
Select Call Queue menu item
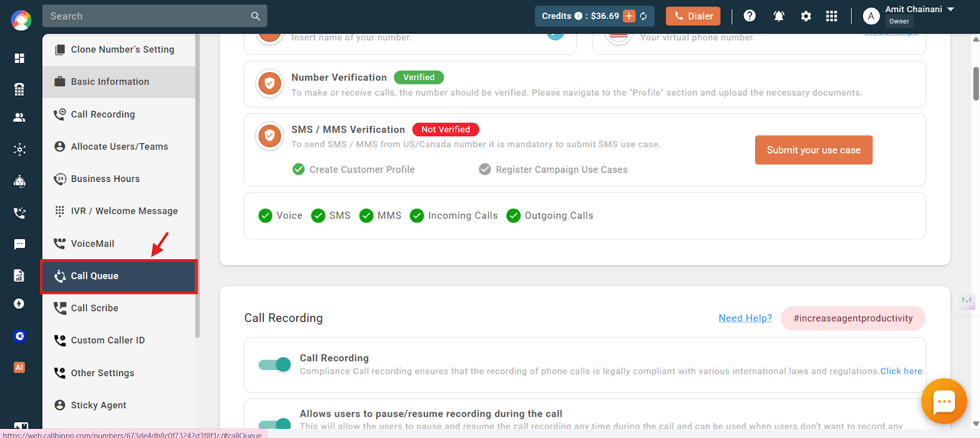119,276
